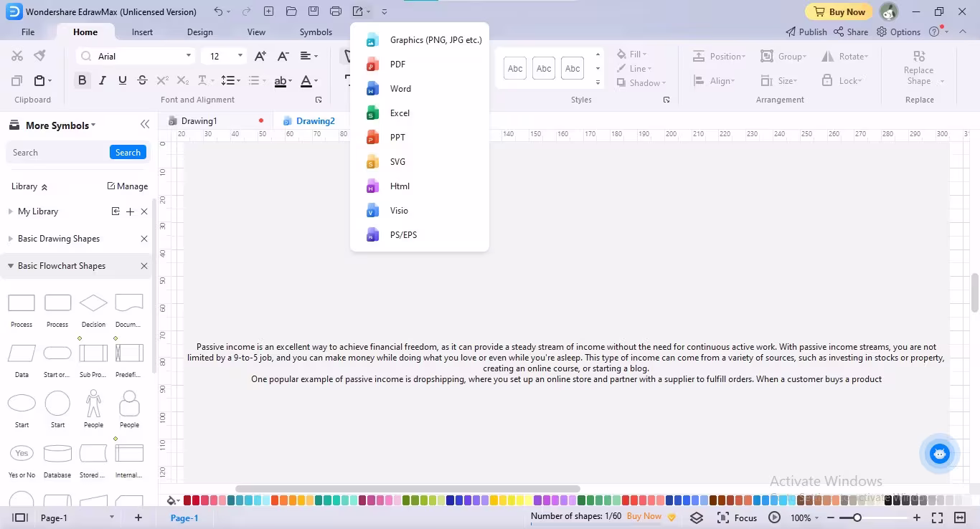Click the Share button
The image size is (980, 529).
point(851,32)
